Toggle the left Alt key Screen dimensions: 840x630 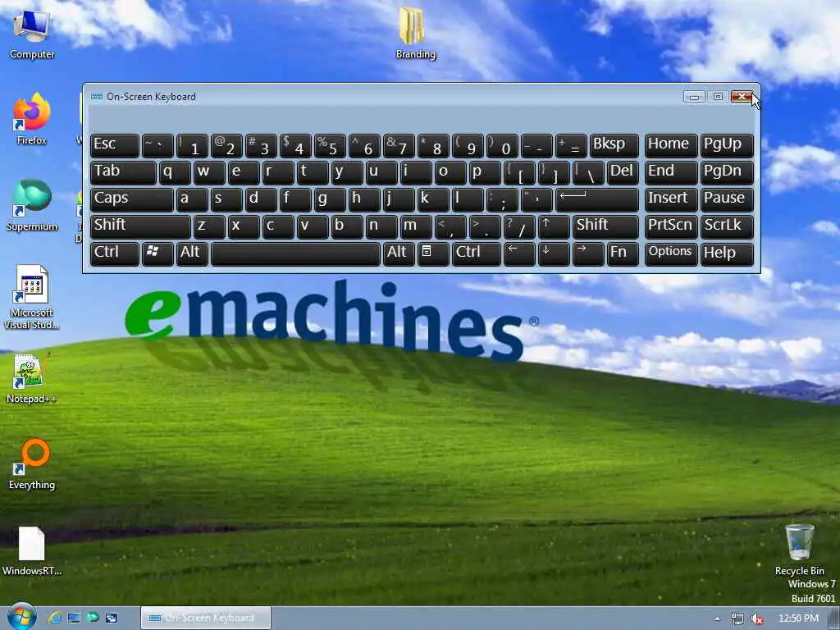coord(192,254)
